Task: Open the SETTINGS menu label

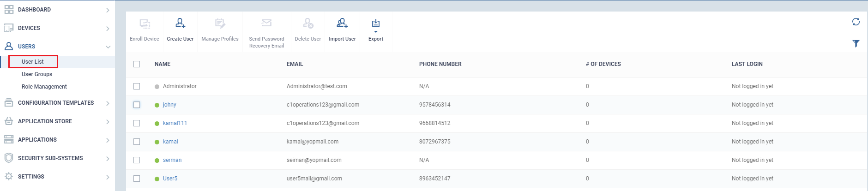Action: point(31,176)
